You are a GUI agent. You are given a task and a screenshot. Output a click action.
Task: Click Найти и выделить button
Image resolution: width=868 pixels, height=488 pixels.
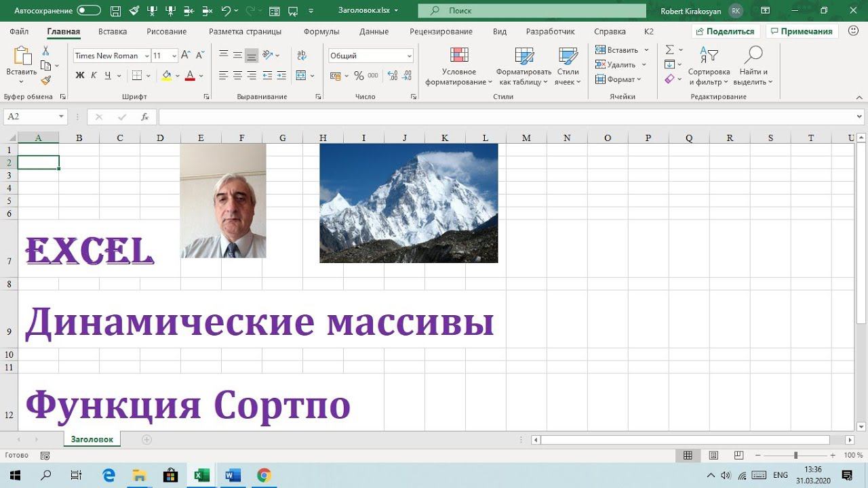coord(753,66)
